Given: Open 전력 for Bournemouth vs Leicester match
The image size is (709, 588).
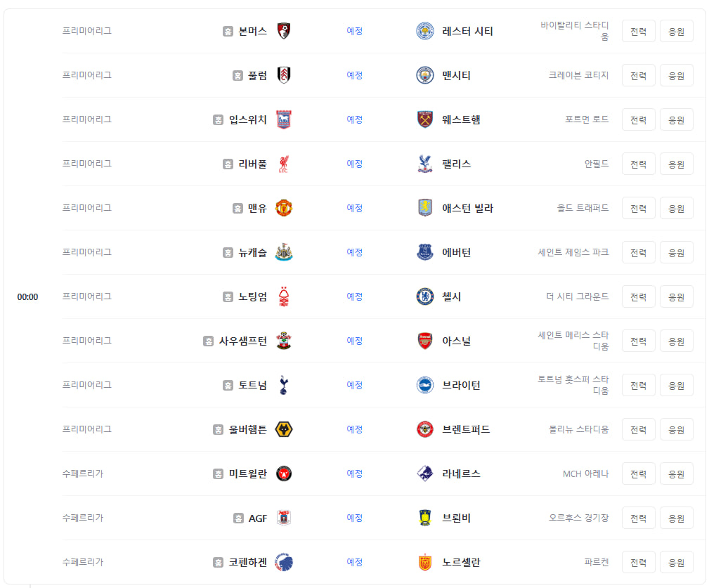Looking at the screenshot, I should coord(638,31).
